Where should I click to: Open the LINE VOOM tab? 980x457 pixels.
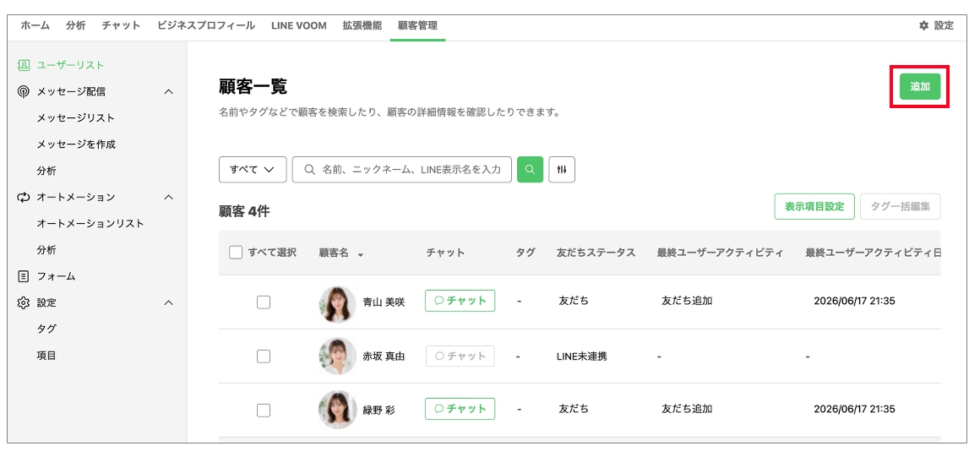299,25
